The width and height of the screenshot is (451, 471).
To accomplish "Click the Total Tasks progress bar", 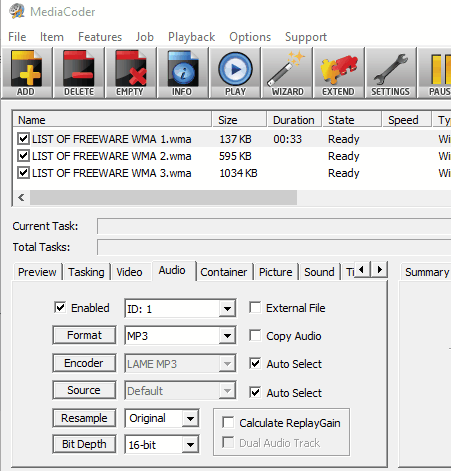I will point(274,247).
